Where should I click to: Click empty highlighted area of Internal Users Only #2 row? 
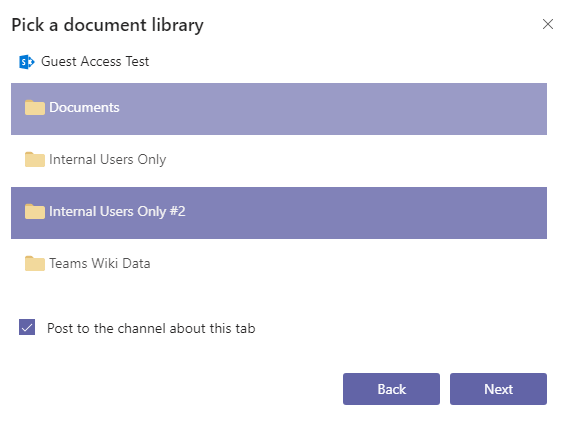coord(366,213)
